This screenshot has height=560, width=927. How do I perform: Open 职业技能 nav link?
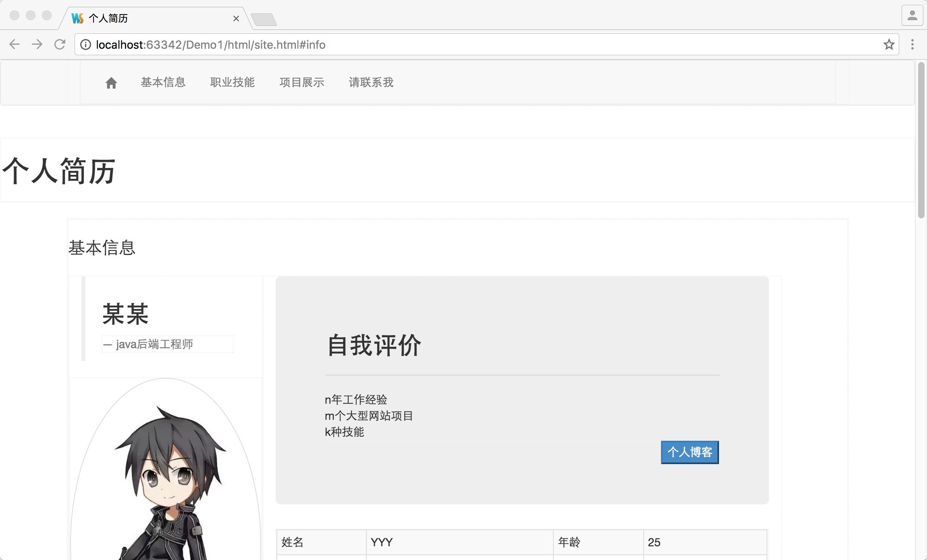coord(233,83)
